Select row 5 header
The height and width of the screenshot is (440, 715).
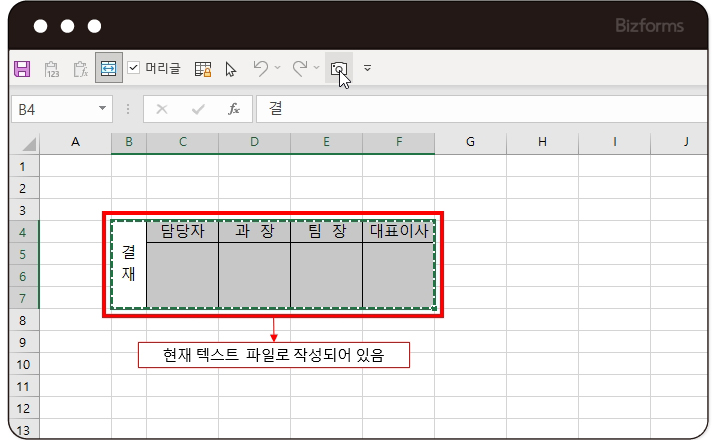pos(23,254)
